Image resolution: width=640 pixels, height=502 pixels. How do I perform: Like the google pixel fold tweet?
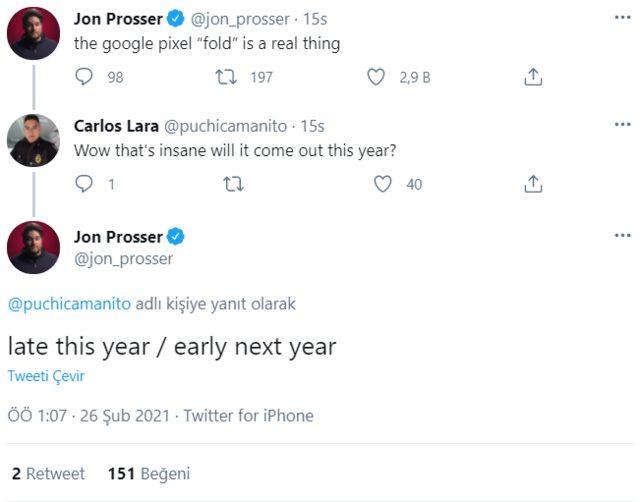[376, 77]
